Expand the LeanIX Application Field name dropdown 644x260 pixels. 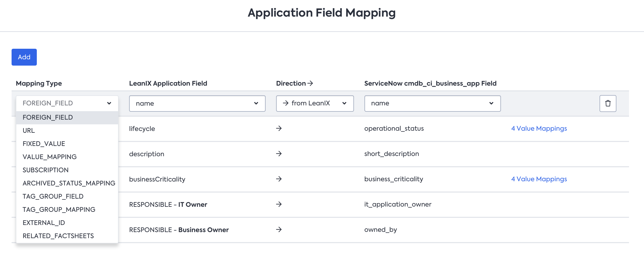[x=197, y=104]
